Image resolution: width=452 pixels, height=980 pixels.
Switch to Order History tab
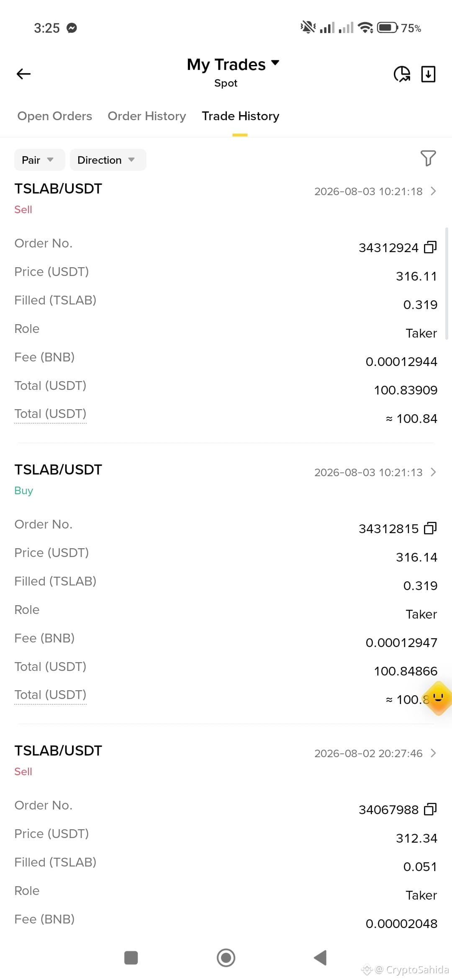pyautogui.click(x=147, y=116)
